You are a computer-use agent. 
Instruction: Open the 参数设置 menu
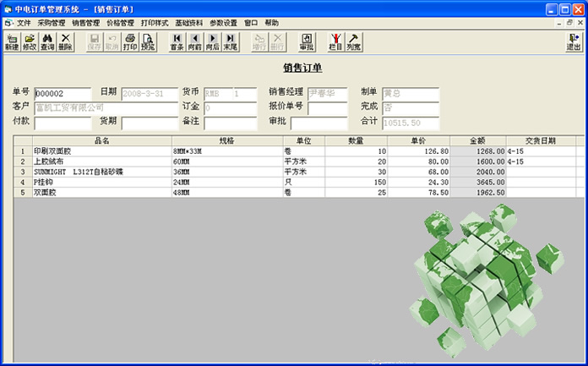point(224,23)
